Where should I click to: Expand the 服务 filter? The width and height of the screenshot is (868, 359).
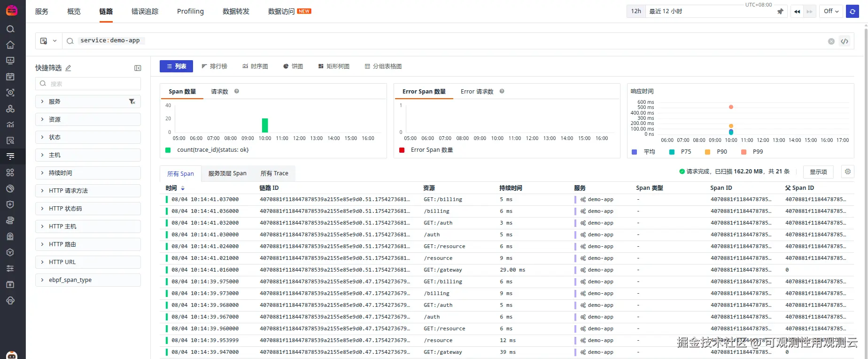pyautogui.click(x=88, y=101)
